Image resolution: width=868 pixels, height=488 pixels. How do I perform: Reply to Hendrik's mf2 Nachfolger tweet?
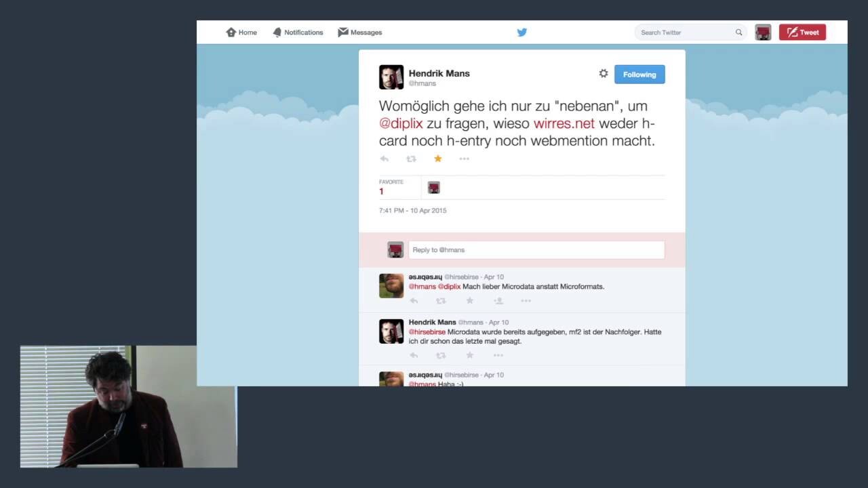[x=414, y=355]
